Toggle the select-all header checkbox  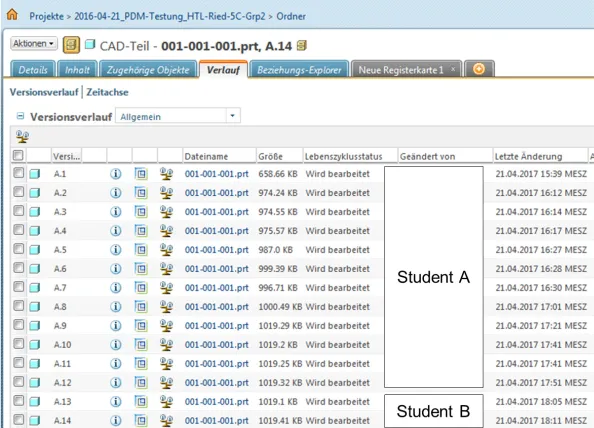(18, 155)
